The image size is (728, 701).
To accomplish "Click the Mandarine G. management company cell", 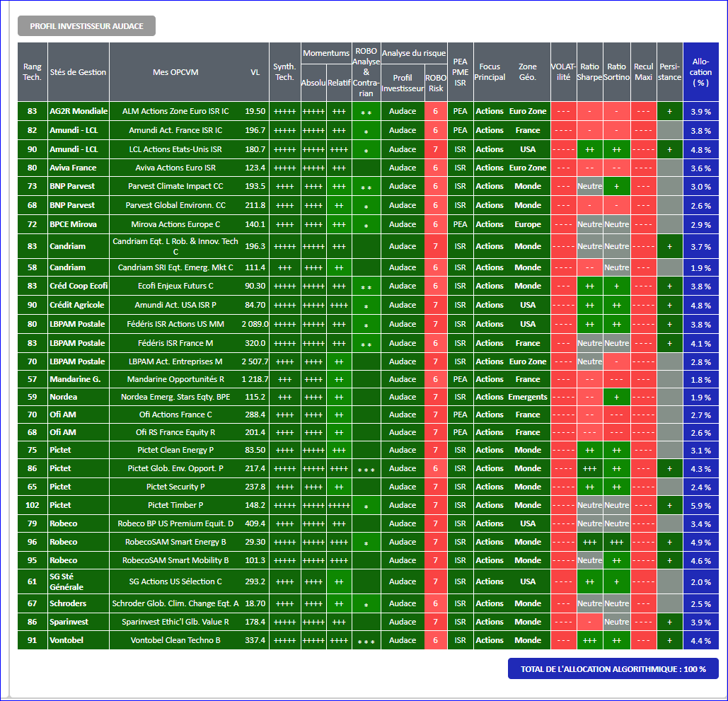I will [x=79, y=379].
